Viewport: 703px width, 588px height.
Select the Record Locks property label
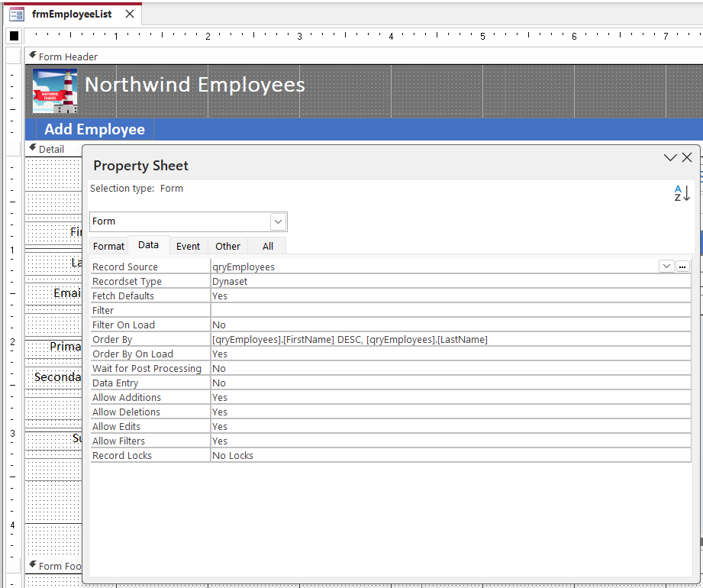point(122,455)
